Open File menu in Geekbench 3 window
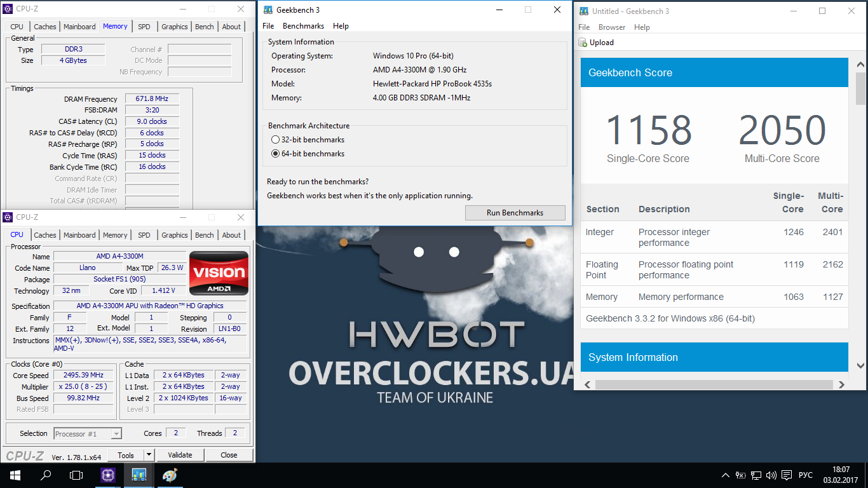This screenshot has height=488, width=868. click(268, 26)
